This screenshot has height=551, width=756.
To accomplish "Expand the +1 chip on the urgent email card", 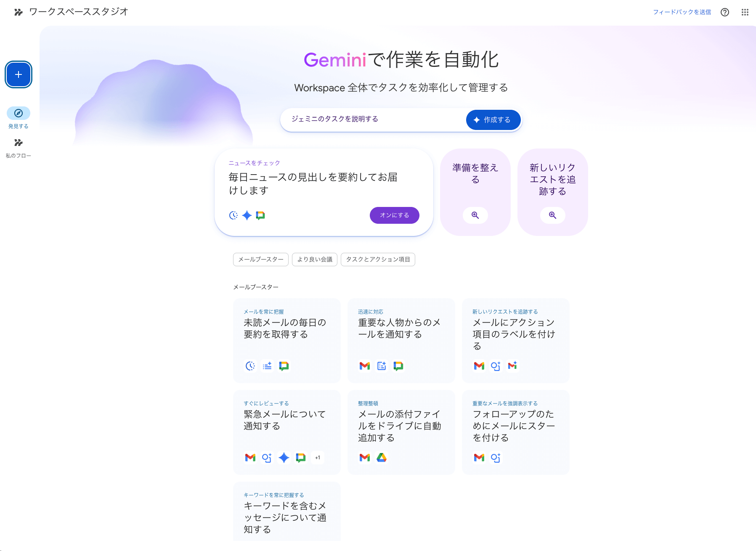I will (318, 457).
